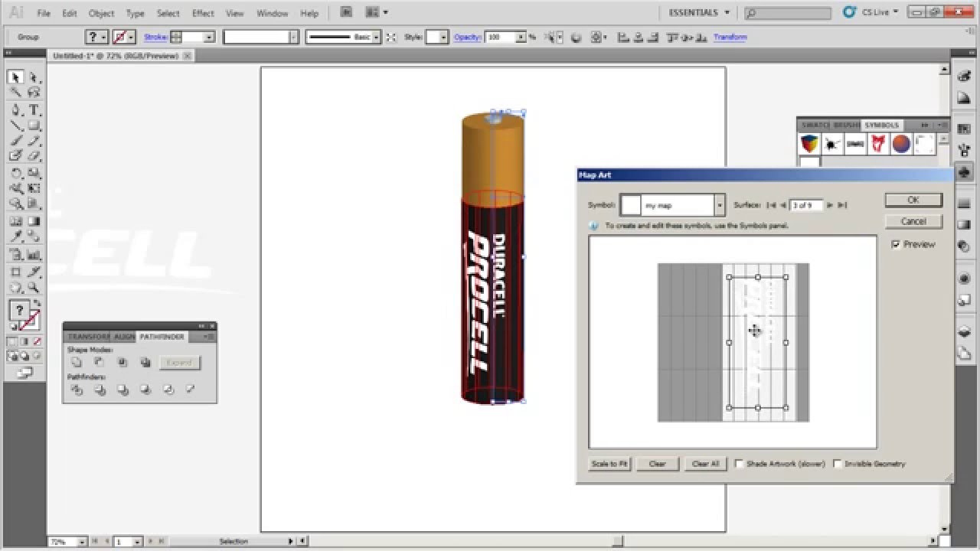
Task: Select the Magic Wand tool
Action: pyautogui.click(x=16, y=93)
